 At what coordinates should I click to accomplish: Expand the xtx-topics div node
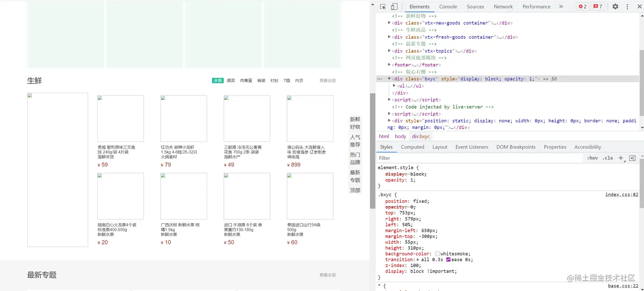pos(389,51)
